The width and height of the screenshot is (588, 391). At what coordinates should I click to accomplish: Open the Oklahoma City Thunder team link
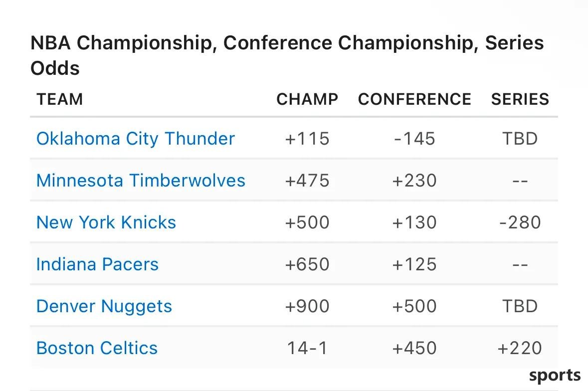[x=135, y=139]
